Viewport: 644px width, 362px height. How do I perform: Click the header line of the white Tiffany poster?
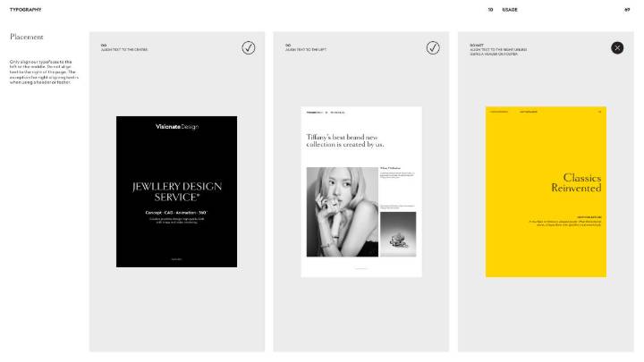pos(326,113)
